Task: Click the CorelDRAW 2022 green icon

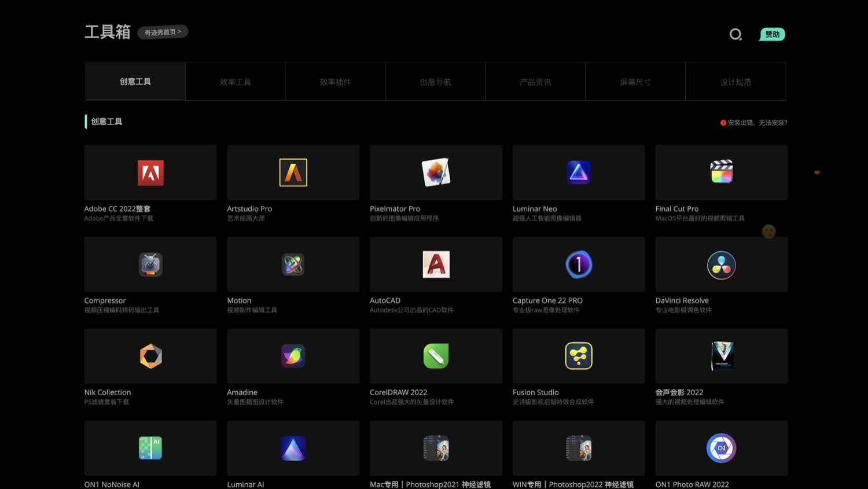Action: point(436,356)
